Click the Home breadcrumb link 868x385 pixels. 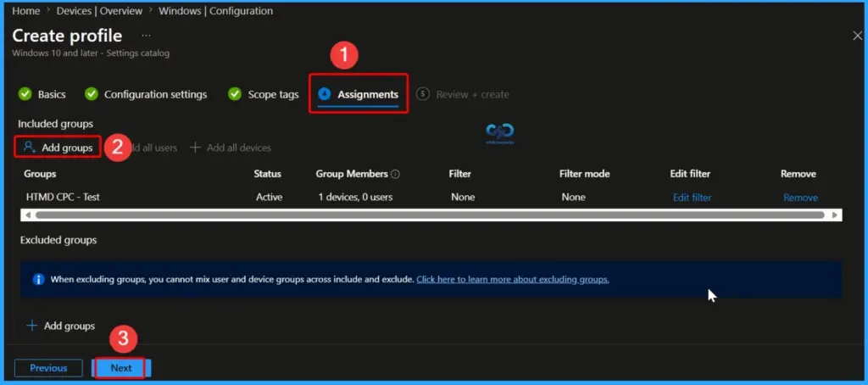[26, 10]
